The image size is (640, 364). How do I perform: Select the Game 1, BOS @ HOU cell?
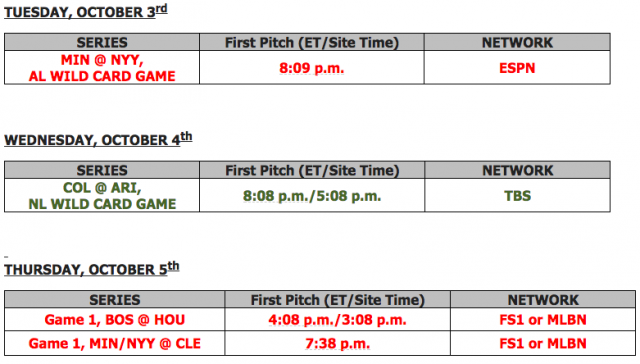point(115,320)
